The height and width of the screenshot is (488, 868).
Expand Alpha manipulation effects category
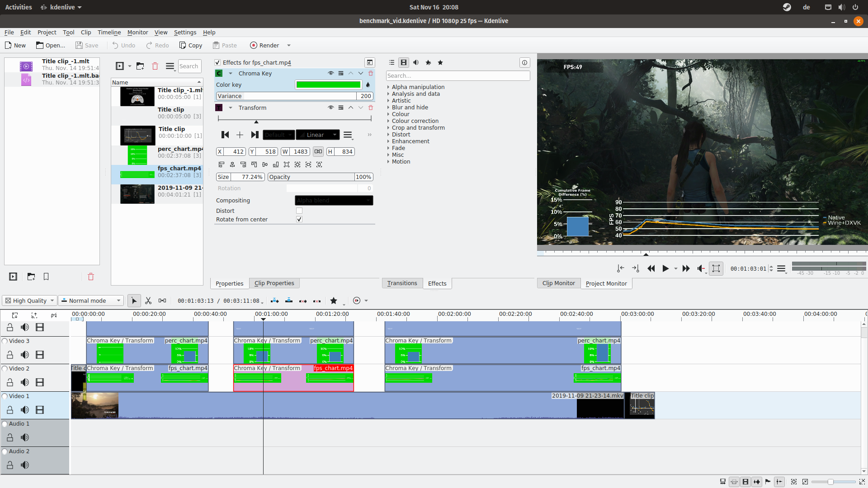[388, 87]
